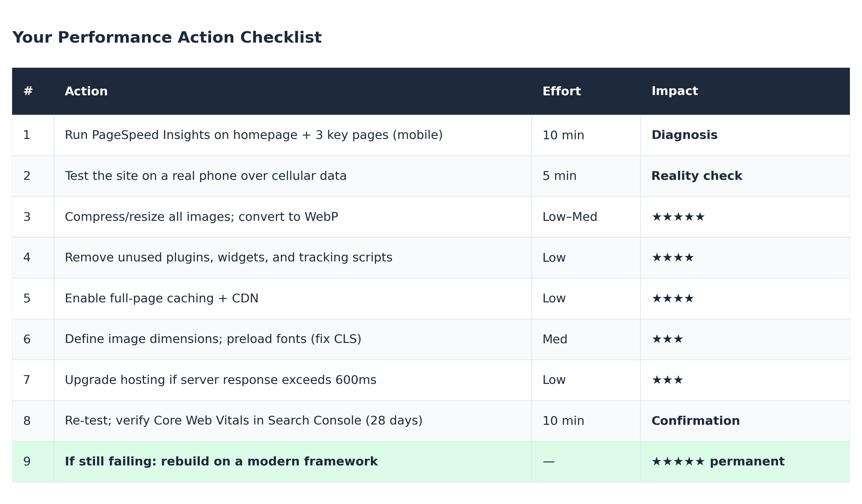Click the heading 'Your Performance Action Checklist'

[167, 38]
